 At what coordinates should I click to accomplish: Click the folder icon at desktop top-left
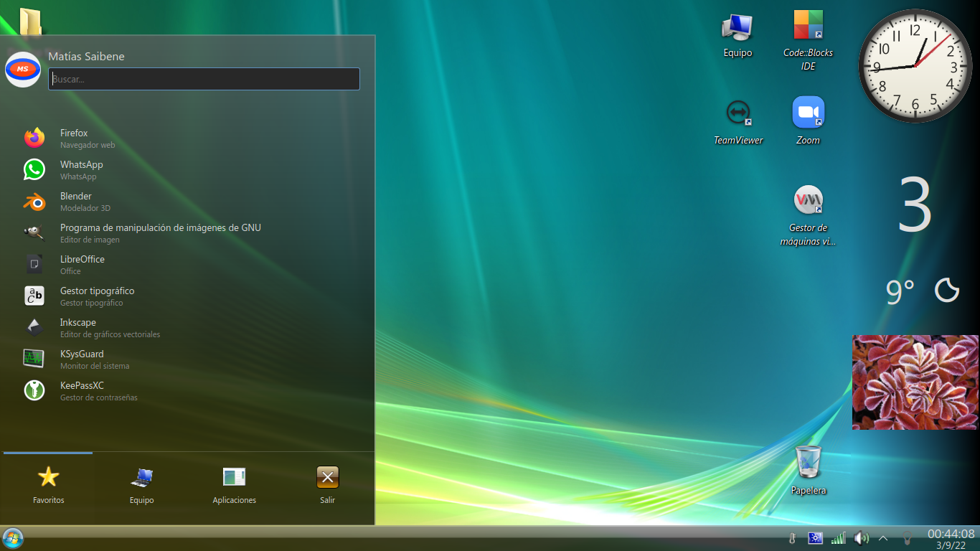30,20
